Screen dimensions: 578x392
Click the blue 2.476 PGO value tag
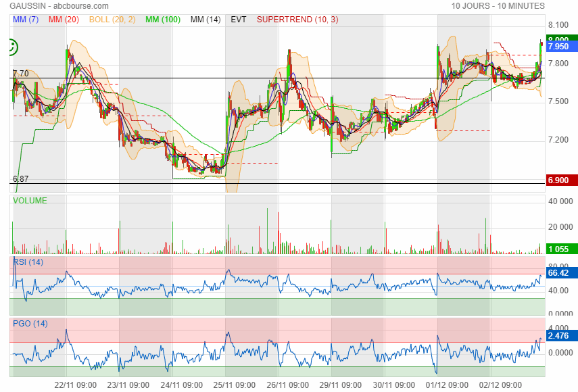(x=562, y=336)
